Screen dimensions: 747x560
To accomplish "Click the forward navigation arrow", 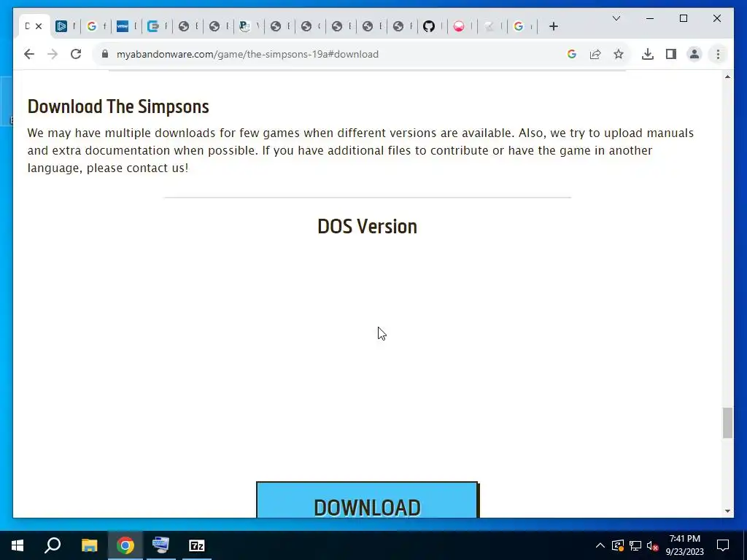I will [x=53, y=54].
